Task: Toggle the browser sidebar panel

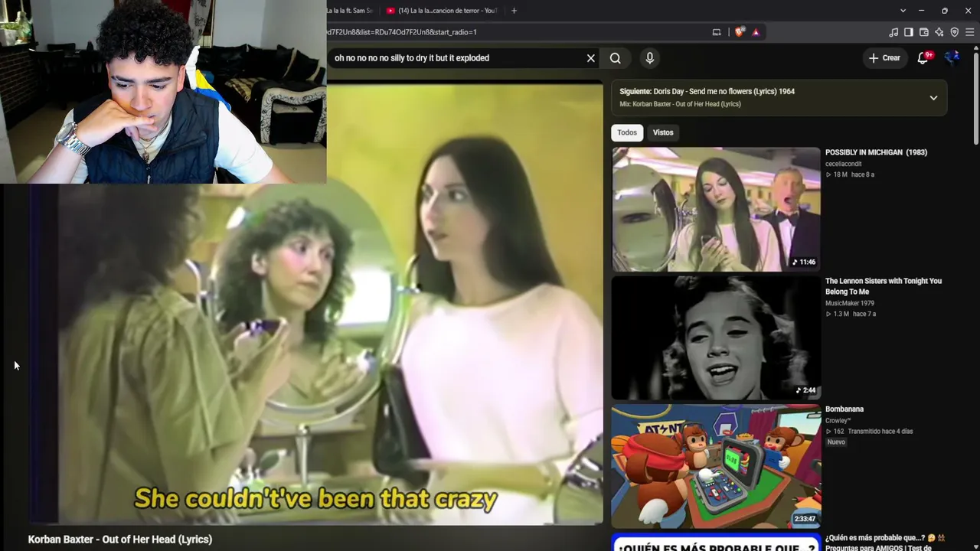Action: pos(909,32)
